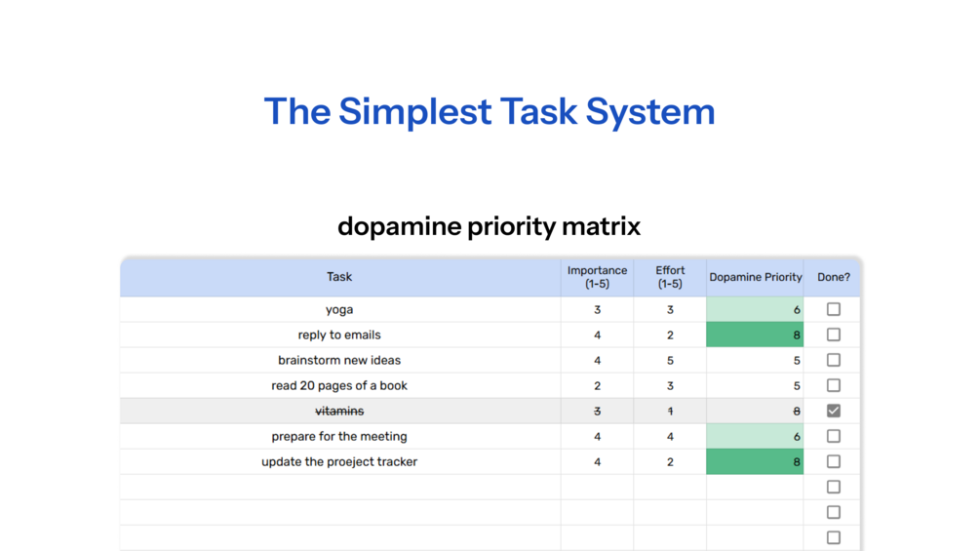Click the yoga dopamine priority cell
The height and width of the screenshot is (551, 980).
[x=755, y=309]
